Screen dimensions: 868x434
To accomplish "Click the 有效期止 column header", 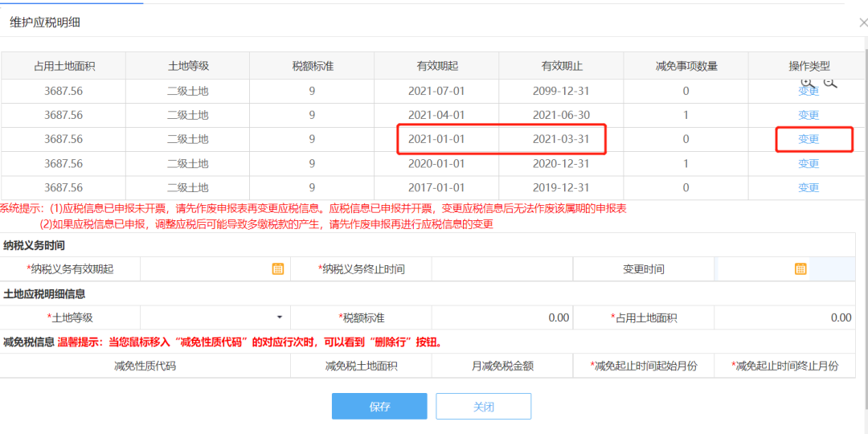I will [x=562, y=67].
